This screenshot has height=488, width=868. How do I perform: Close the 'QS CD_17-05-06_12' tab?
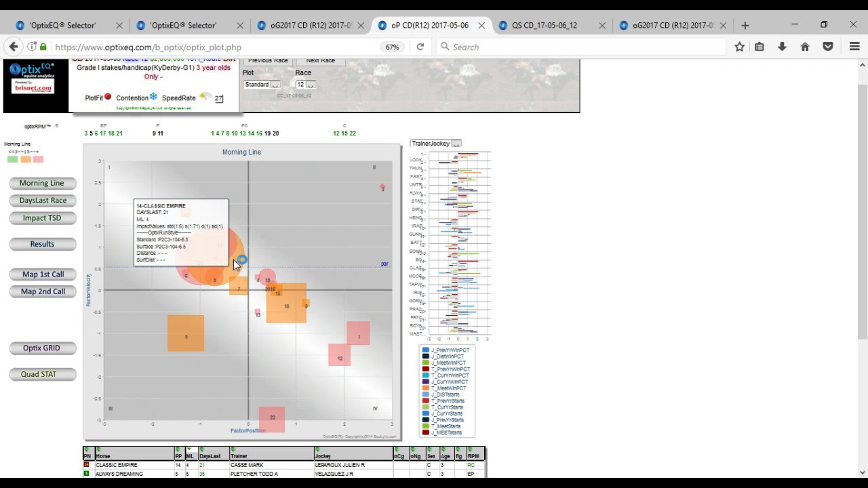point(602,25)
